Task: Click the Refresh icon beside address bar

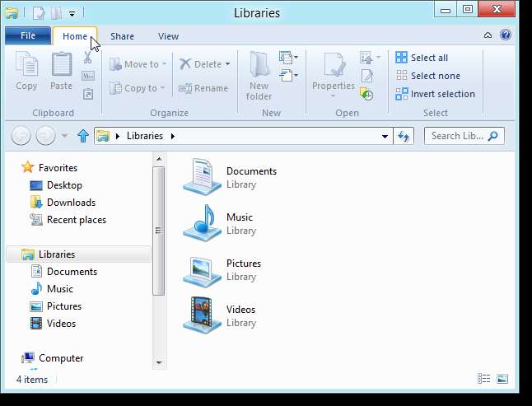Action: pyautogui.click(x=404, y=136)
